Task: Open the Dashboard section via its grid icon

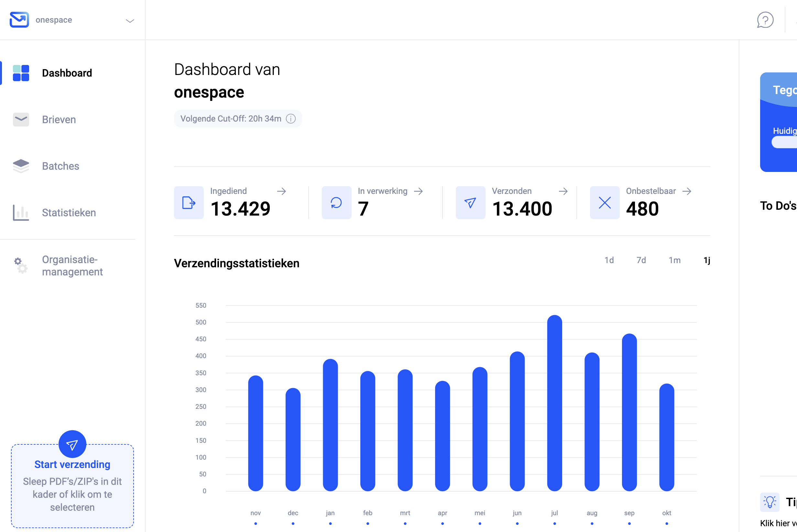Action: tap(21, 73)
